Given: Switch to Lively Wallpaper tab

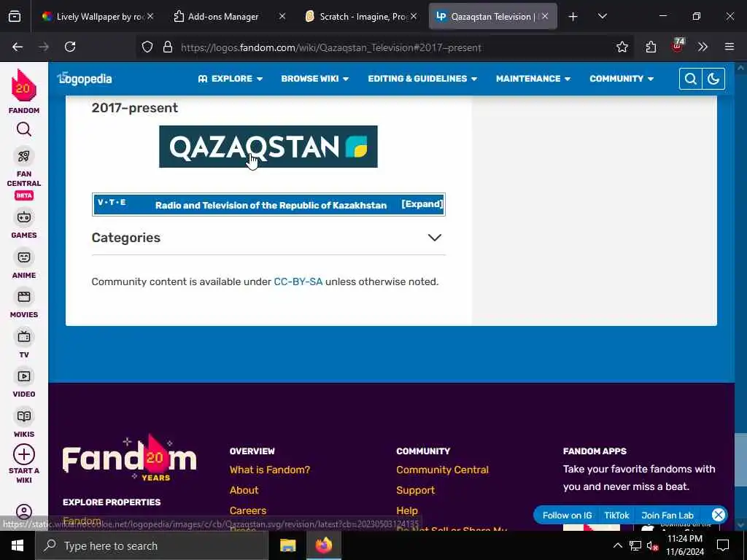Looking at the screenshot, I should pyautogui.click(x=97, y=17).
